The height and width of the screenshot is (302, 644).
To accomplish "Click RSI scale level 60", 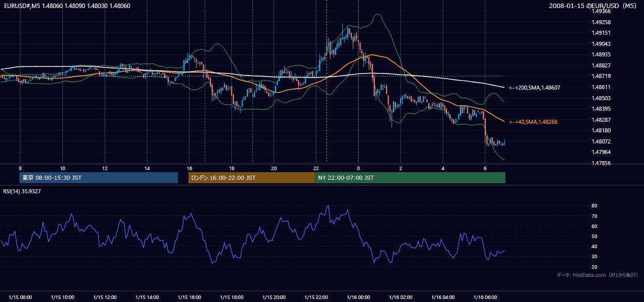I will (595, 226).
